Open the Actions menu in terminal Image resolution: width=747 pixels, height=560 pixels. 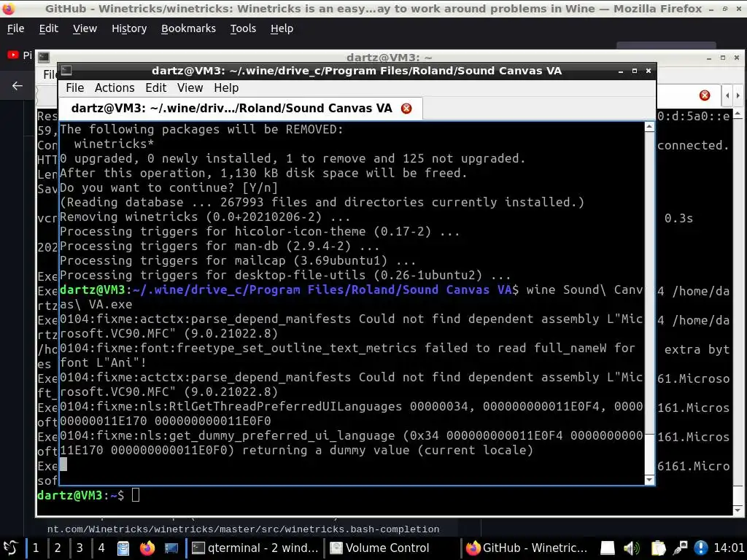tap(115, 88)
